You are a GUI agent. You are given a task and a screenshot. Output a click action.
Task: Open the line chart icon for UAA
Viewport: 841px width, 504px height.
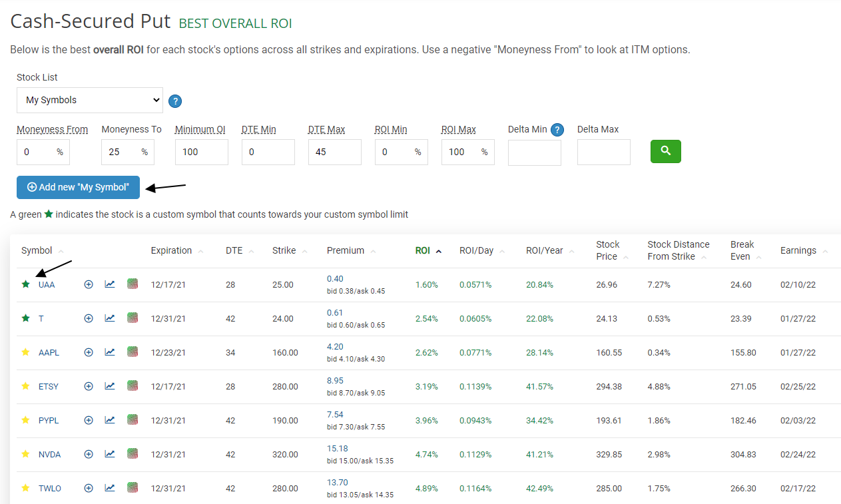tap(110, 284)
